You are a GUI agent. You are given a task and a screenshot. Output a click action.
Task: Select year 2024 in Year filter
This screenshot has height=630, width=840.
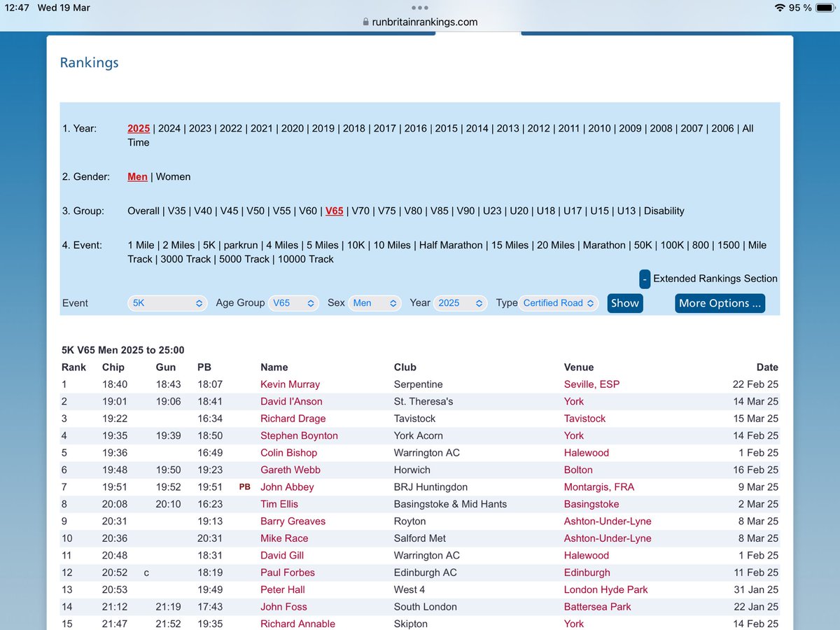click(169, 128)
